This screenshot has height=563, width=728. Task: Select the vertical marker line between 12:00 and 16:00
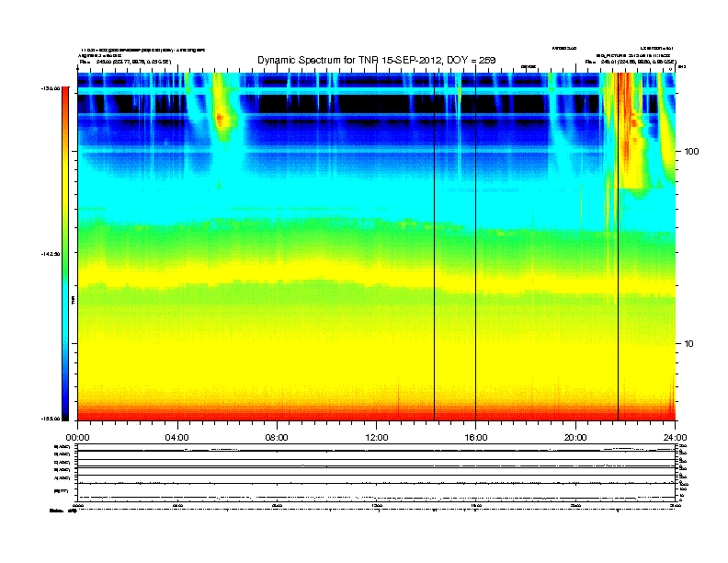(434, 247)
